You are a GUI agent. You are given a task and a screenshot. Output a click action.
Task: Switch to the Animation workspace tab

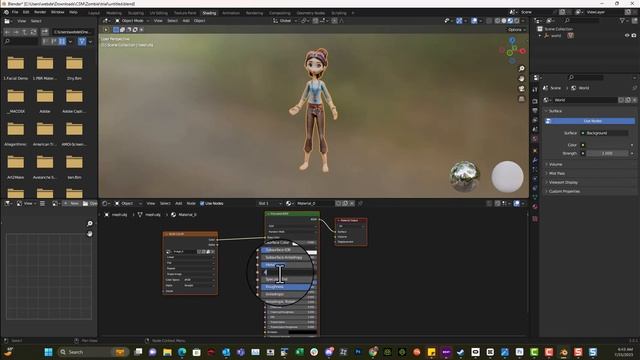pyautogui.click(x=231, y=13)
